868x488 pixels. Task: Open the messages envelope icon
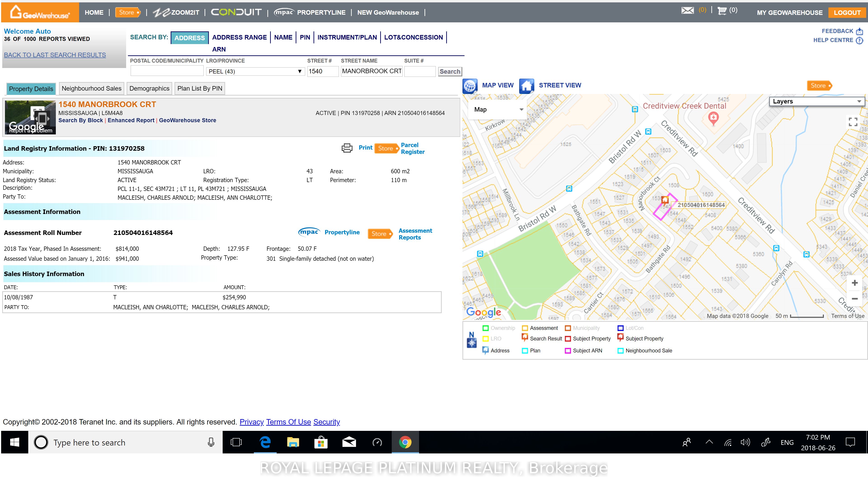687,10
